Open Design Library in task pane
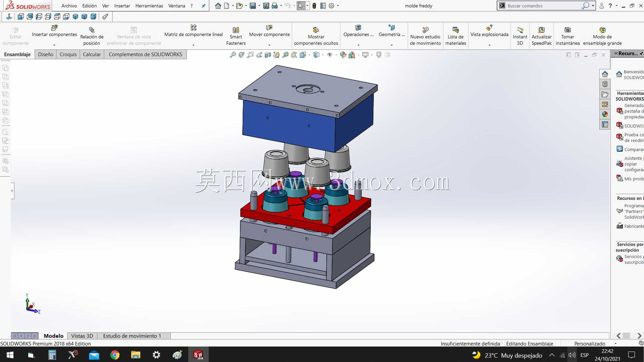Image resolution: width=644 pixels, height=362 pixels. point(605,84)
